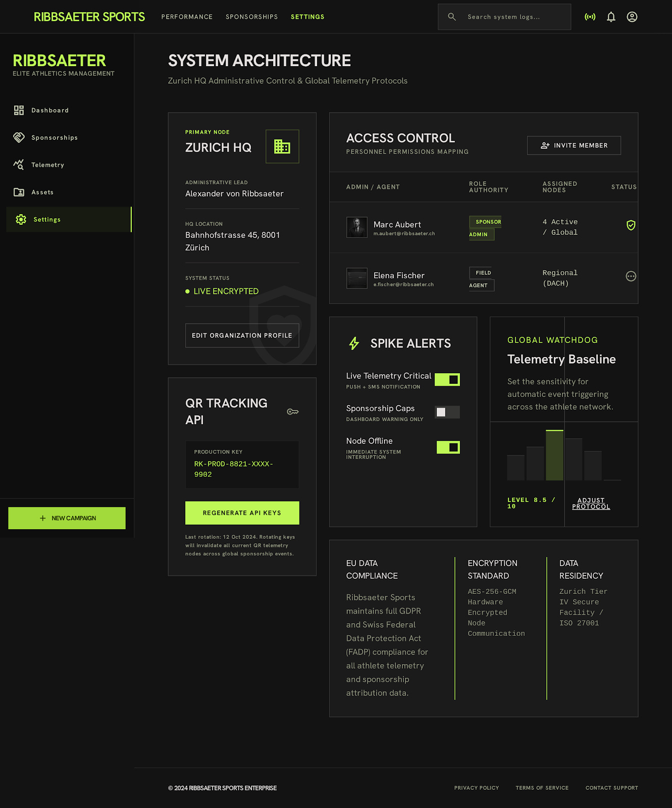
Task: Click m.aubert@ribbsaeter.ch email
Action: point(404,234)
